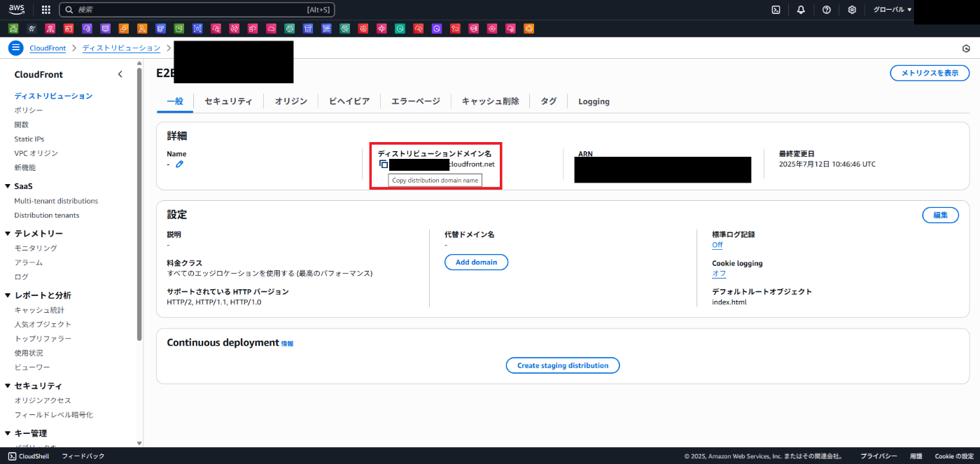Open モニタリング in the sidebar
Viewport: 980px width, 464px height.
(36, 248)
